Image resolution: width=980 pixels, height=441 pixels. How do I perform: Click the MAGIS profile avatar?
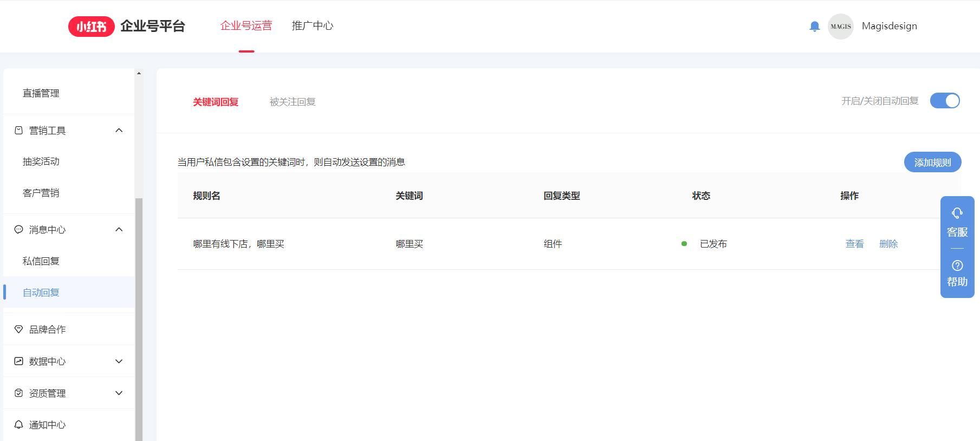[841, 26]
